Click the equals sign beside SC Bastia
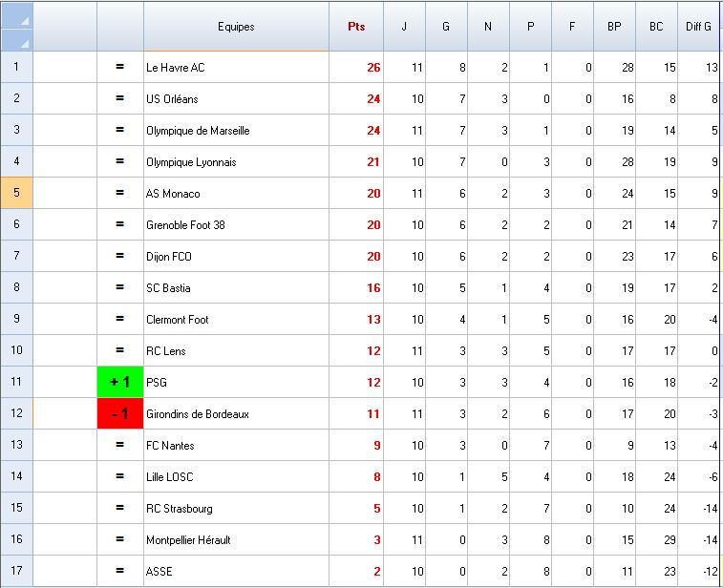The height and width of the screenshot is (588, 723). click(120, 287)
